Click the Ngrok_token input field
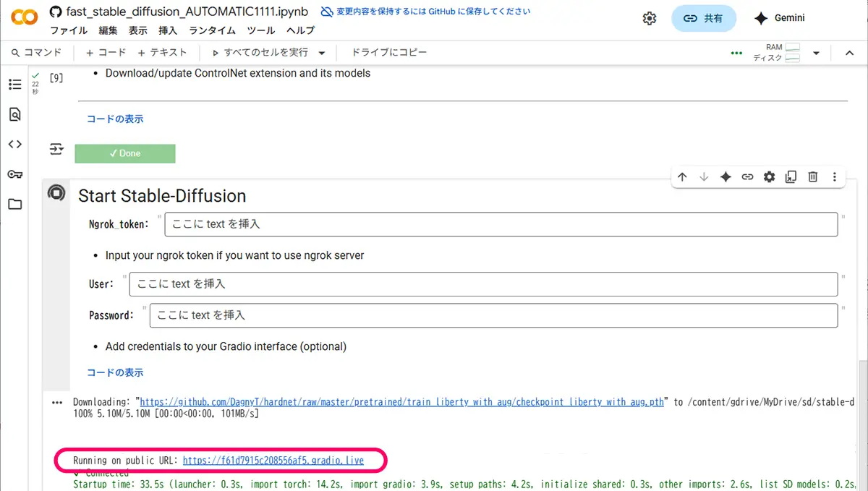 pos(501,224)
